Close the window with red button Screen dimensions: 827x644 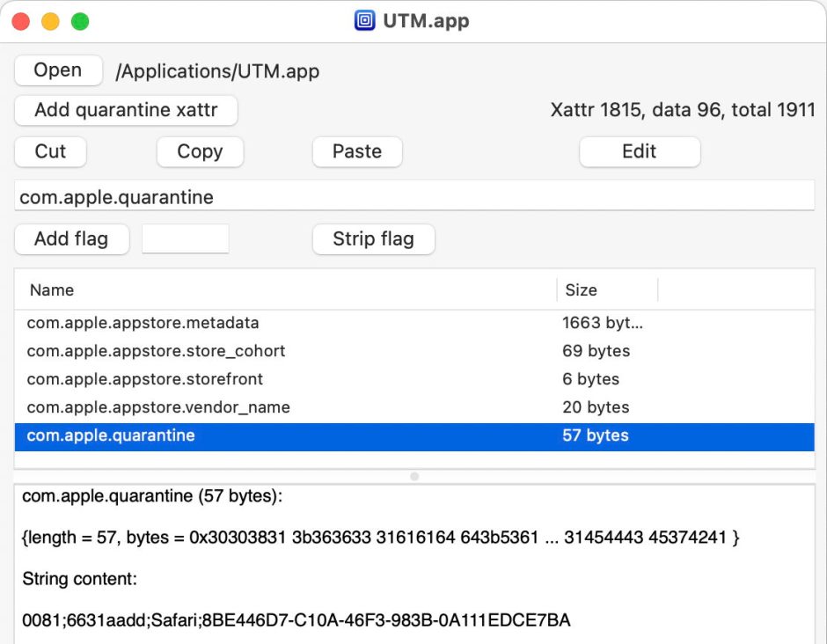click(x=21, y=22)
